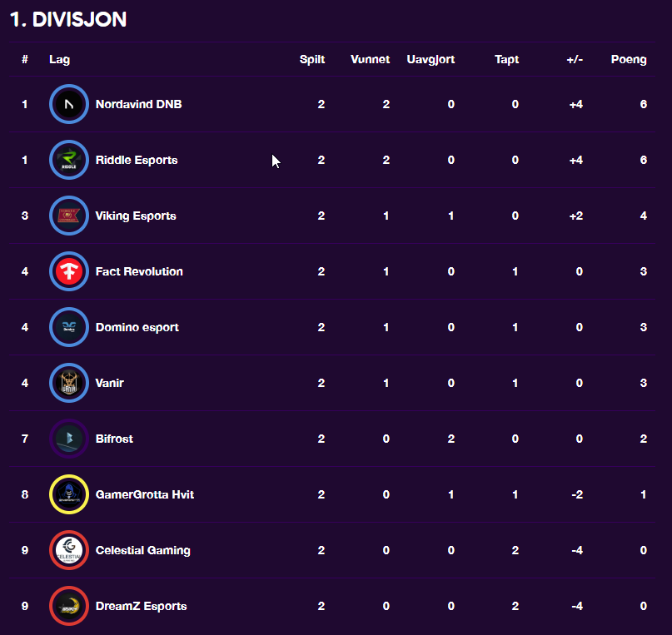Open the Riddle Esports logo icon
This screenshot has height=635, width=672.
pyautogui.click(x=69, y=160)
